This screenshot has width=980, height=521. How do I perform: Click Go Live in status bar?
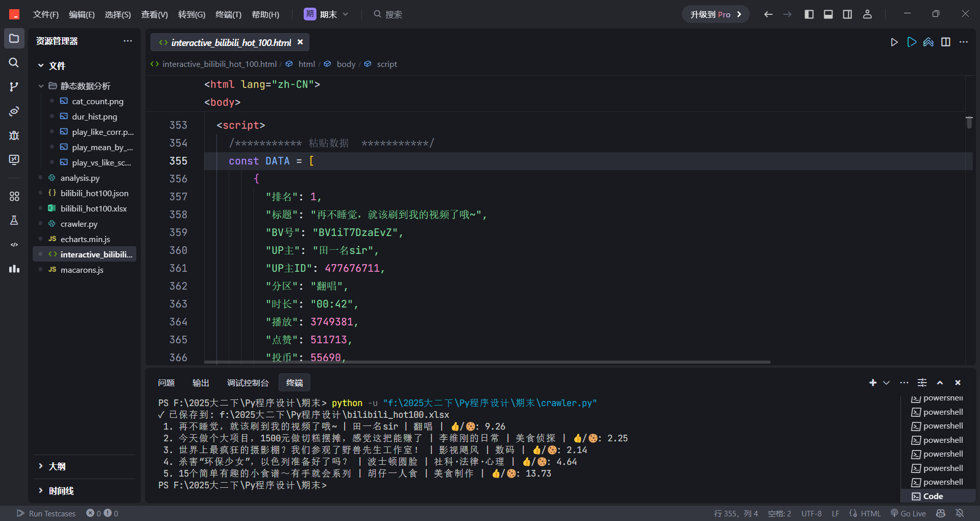(x=909, y=513)
